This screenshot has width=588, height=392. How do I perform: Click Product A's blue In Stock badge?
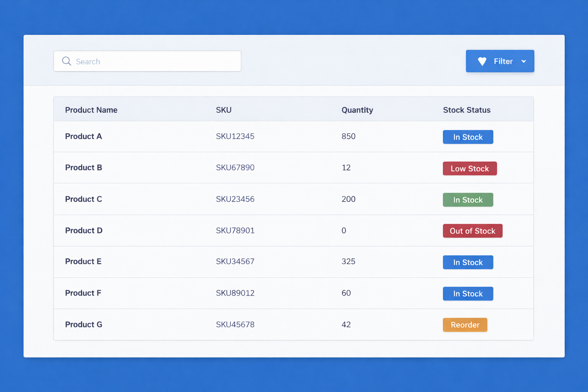pos(468,137)
